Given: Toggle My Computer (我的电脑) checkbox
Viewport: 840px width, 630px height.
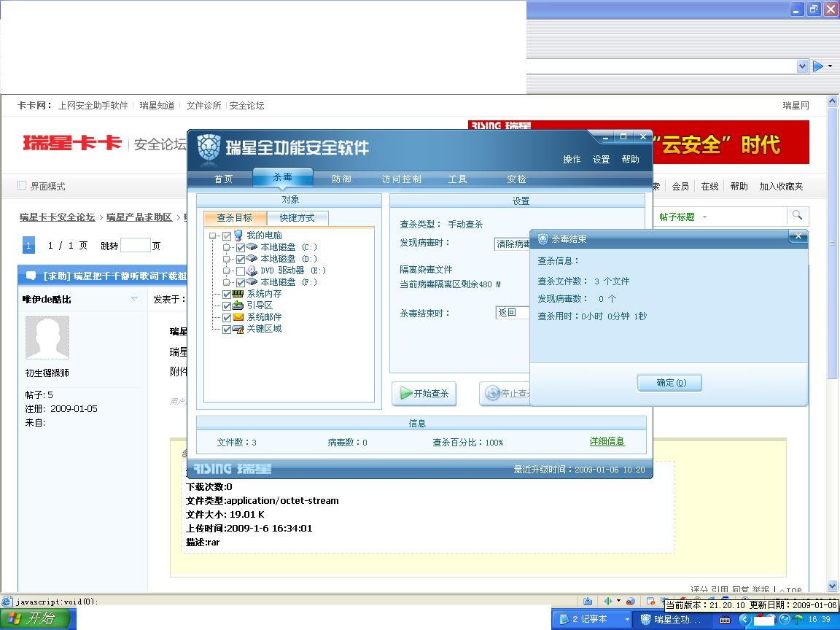Looking at the screenshot, I should pyautogui.click(x=227, y=236).
